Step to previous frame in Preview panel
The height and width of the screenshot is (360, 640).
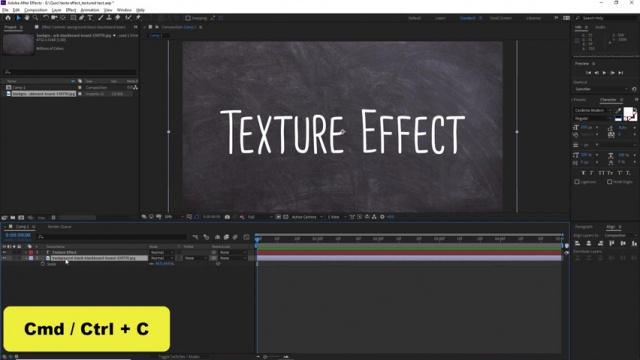[596, 73]
